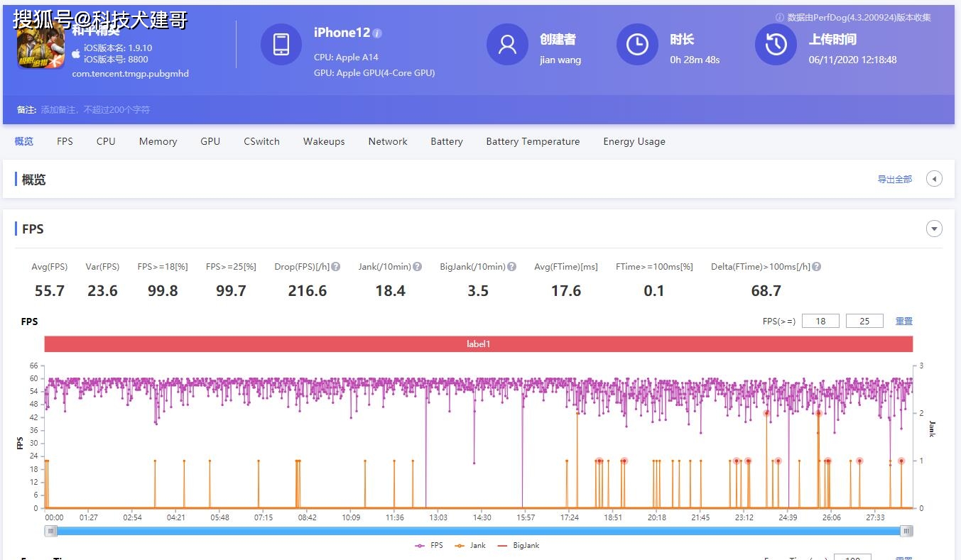Click help icon next to Drop(FPS)
This screenshot has width=961, height=560.
click(x=336, y=267)
